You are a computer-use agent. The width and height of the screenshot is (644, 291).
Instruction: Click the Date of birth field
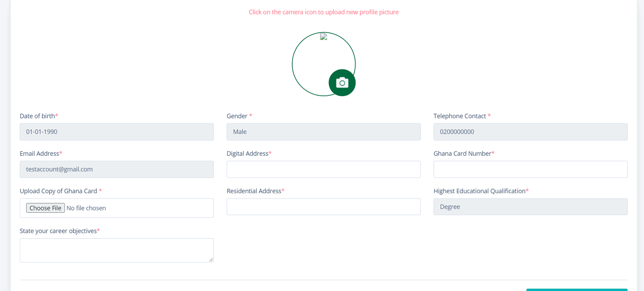(117, 132)
